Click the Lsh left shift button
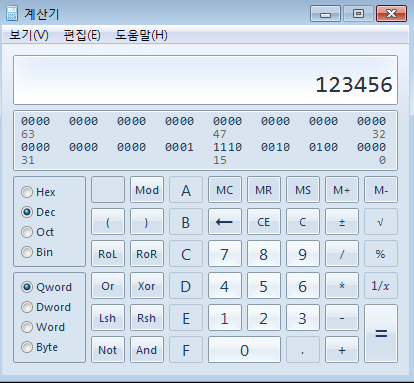 tap(108, 318)
